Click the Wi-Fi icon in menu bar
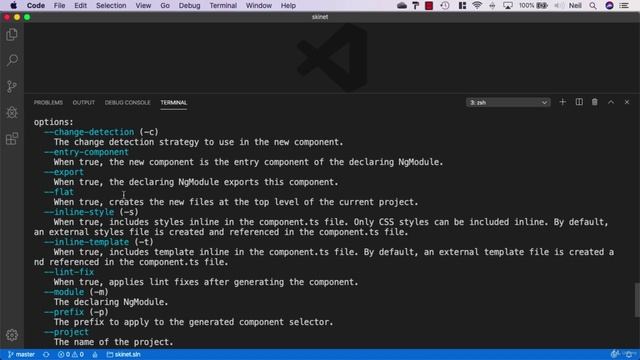 [477, 5]
